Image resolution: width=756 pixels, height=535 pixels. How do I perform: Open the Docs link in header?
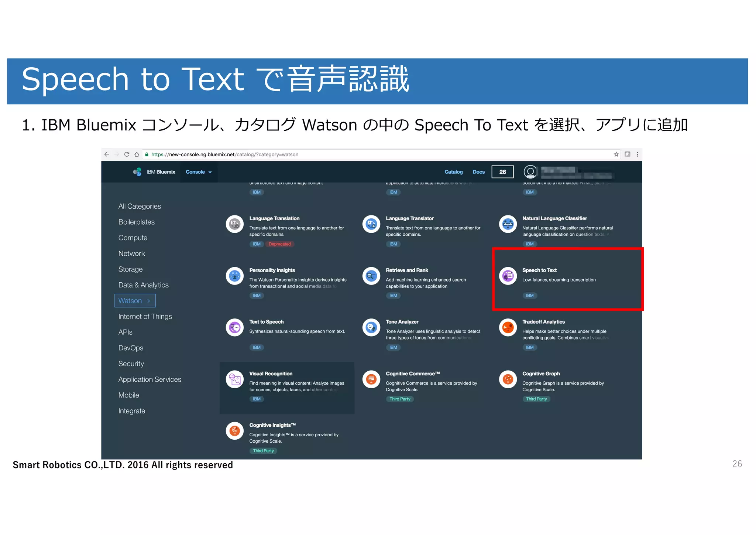[x=478, y=172]
